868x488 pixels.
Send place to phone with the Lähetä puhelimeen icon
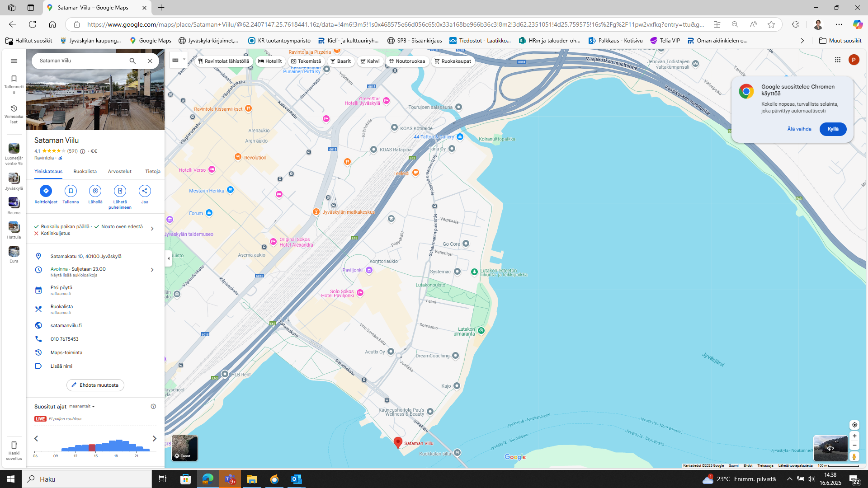click(120, 191)
